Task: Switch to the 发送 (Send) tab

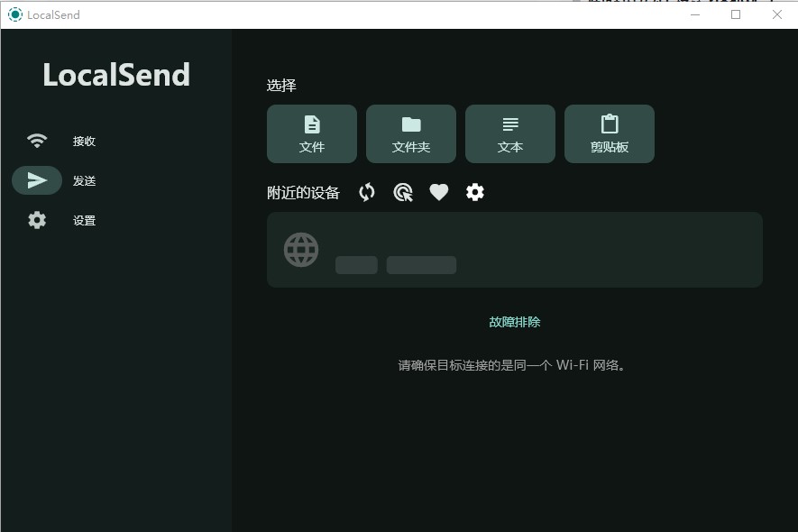Action: [x=61, y=180]
